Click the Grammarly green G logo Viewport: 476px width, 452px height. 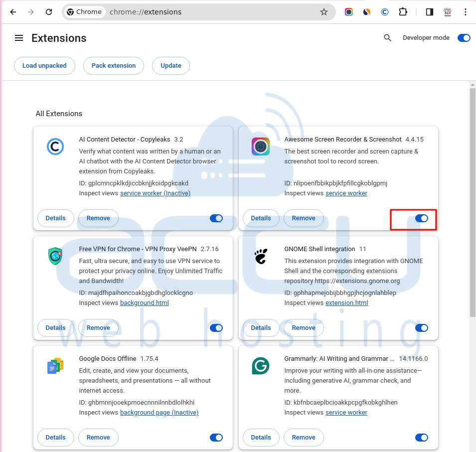pyautogui.click(x=261, y=366)
